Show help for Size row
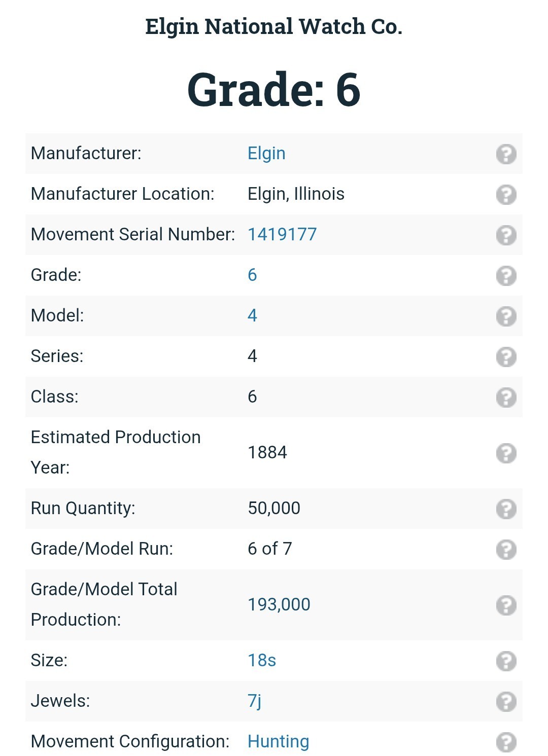The width and height of the screenshot is (548, 756). pyautogui.click(x=506, y=661)
